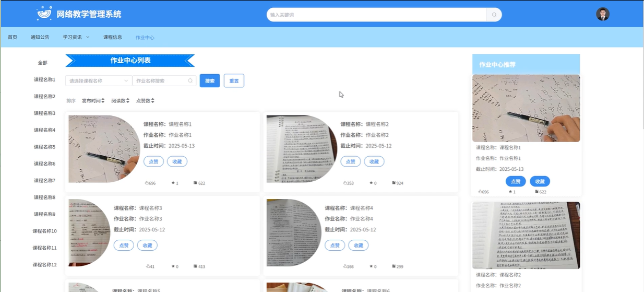Open the recommended 课程名称1 pen image
Image resolution: width=644 pixels, height=292 pixels.
coord(526,108)
